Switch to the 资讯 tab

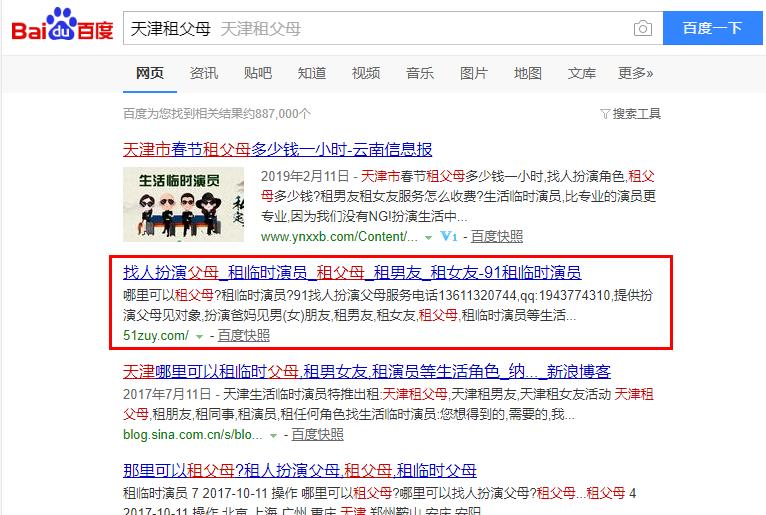(x=204, y=73)
